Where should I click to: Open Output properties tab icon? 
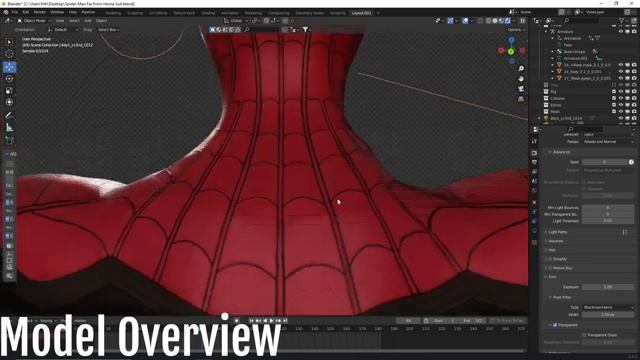[534, 162]
